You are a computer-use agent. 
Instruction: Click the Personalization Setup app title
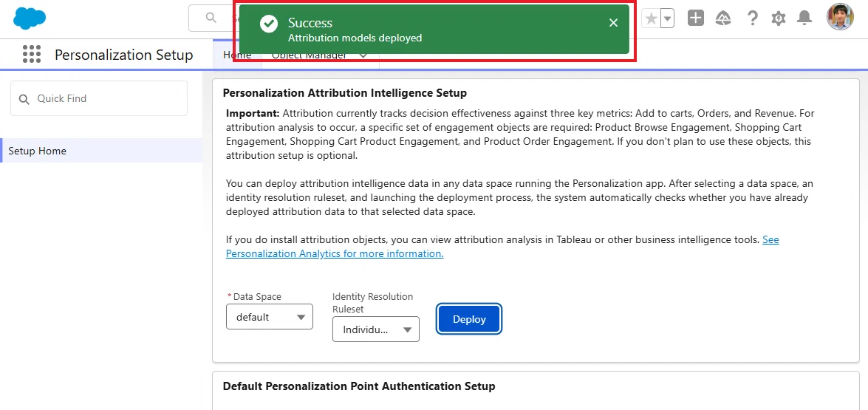(x=124, y=55)
